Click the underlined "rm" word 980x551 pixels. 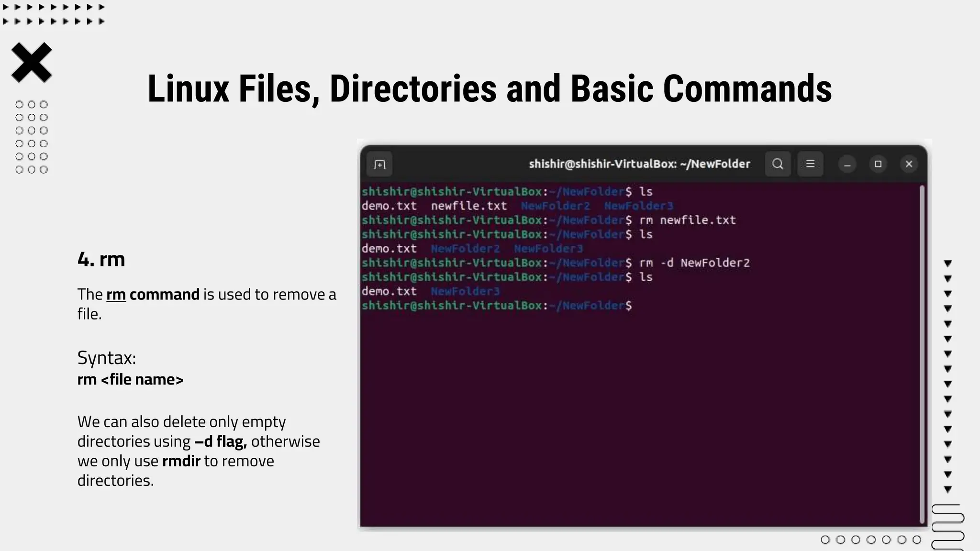116,295
